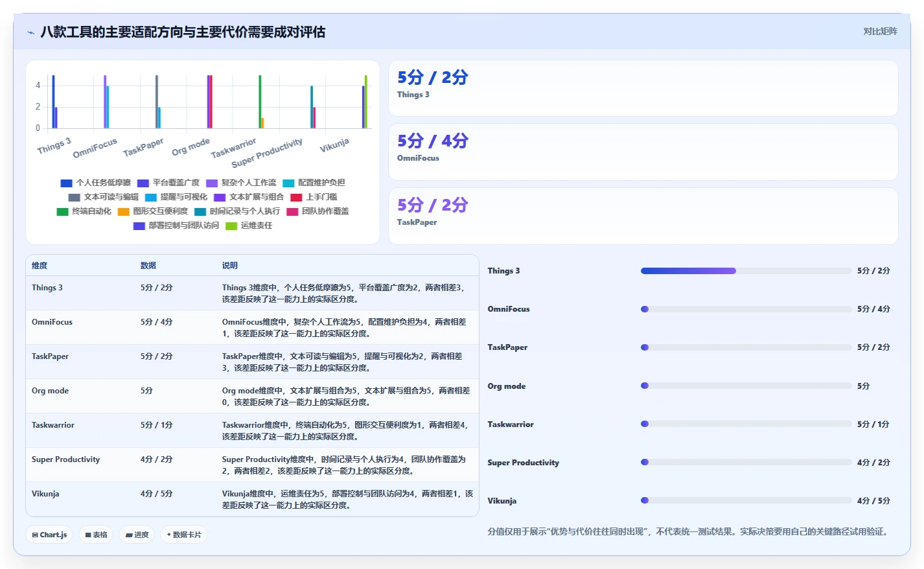924x569 pixels.
Task: Select the Super Productivity table row name
Action: (x=65, y=459)
